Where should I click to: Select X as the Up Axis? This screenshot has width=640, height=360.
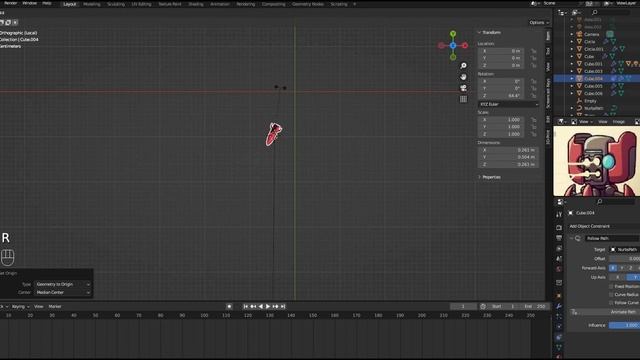tap(617, 278)
